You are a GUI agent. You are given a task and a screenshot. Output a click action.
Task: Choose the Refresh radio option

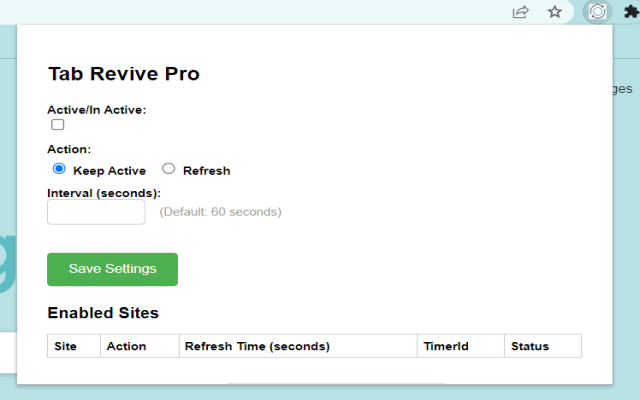click(x=169, y=169)
